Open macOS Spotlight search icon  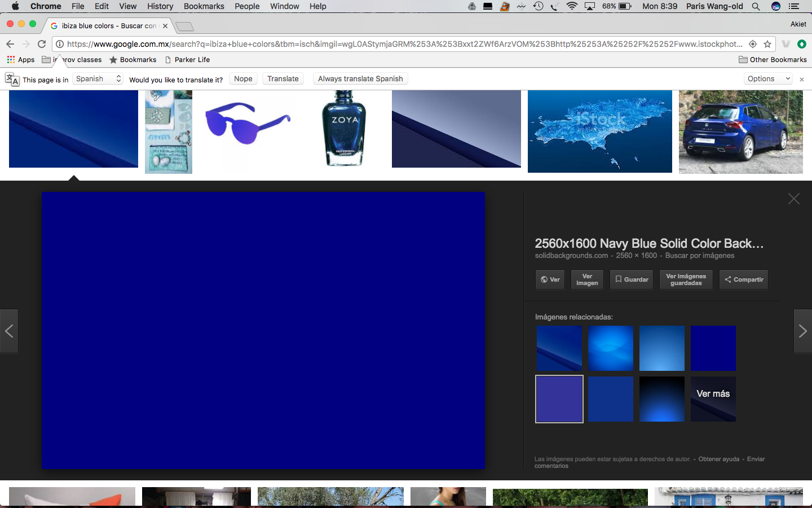[x=756, y=6]
